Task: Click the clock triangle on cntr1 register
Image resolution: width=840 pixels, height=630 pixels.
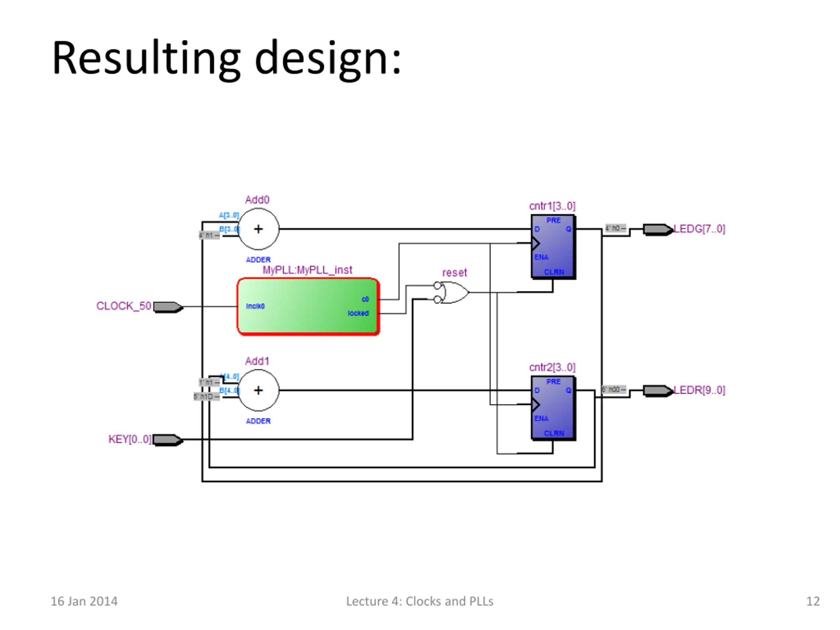Action: (535, 243)
